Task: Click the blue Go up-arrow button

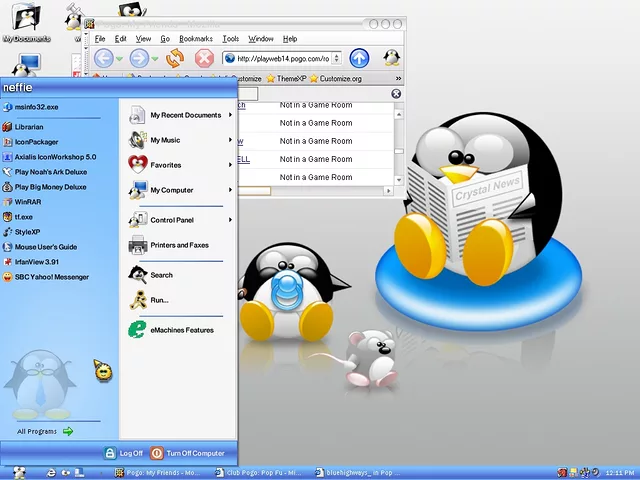Action: (x=359, y=58)
